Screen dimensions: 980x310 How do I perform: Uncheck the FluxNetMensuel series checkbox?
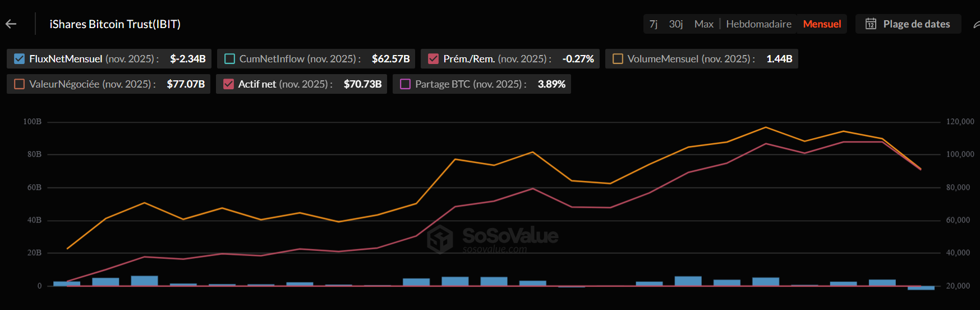tap(20, 58)
